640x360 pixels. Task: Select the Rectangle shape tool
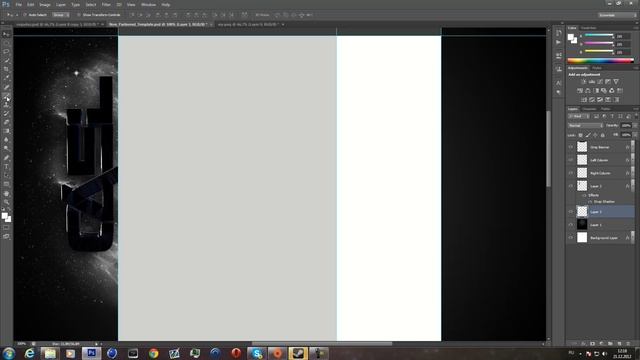point(6,184)
